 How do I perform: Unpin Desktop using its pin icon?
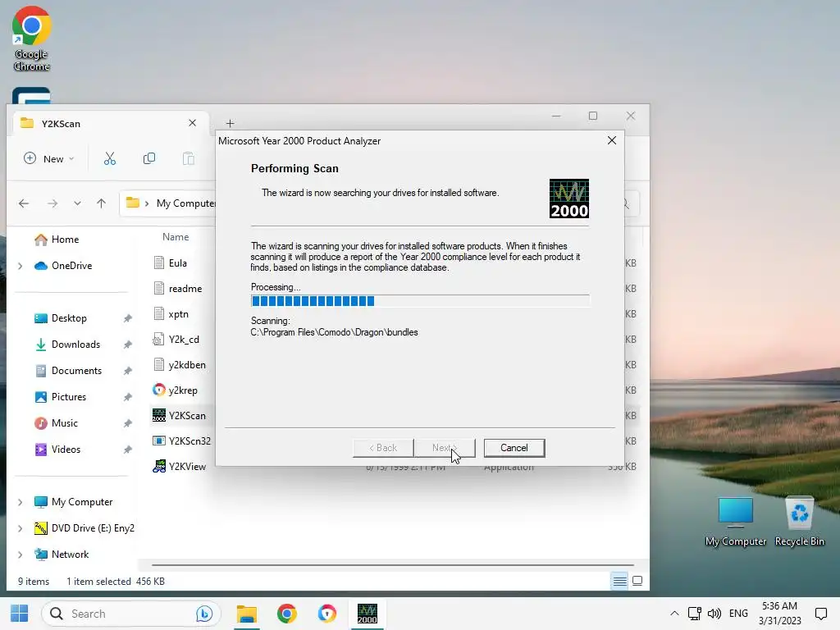pyautogui.click(x=127, y=318)
